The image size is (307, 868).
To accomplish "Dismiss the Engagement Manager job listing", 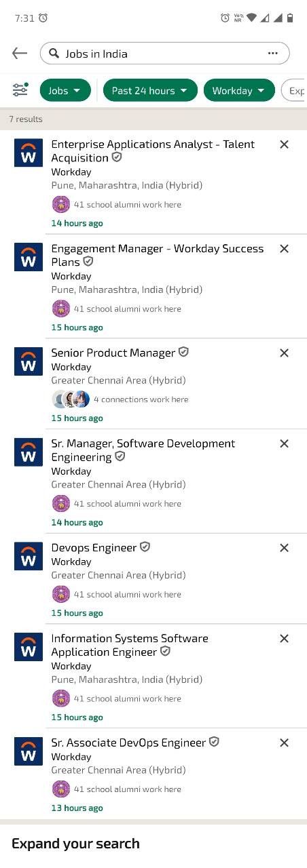I will pyautogui.click(x=285, y=249).
